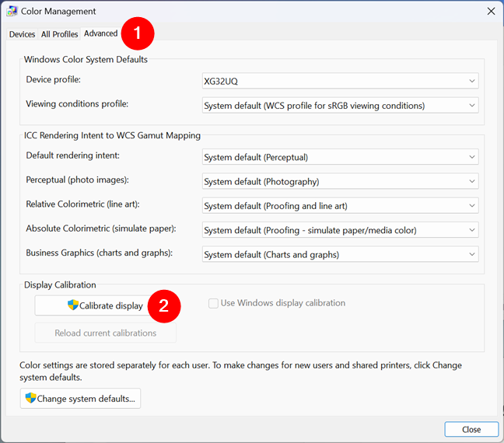504x443 pixels.
Task: Open the Device profile XG32UQ dropdown
Action: tap(340, 81)
